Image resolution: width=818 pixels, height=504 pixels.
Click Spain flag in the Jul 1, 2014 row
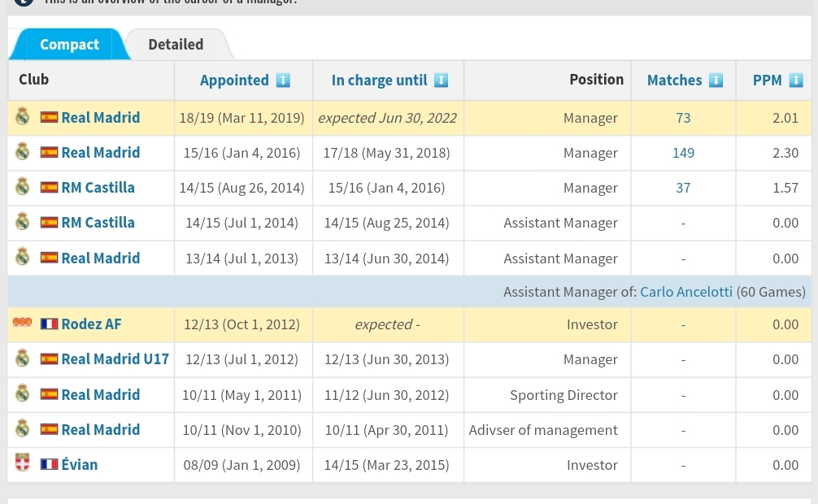[x=49, y=222]
